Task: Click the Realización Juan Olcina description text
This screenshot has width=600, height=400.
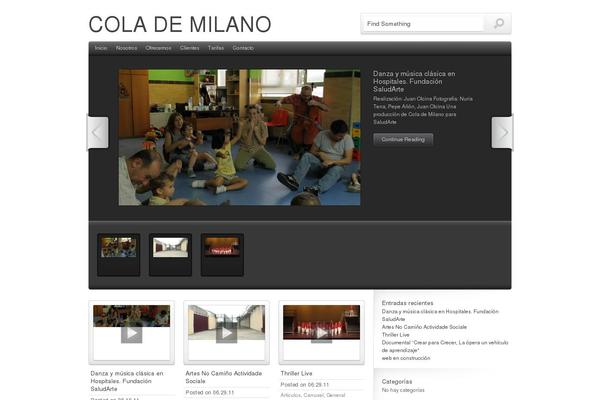Action: tap(423, 110)
